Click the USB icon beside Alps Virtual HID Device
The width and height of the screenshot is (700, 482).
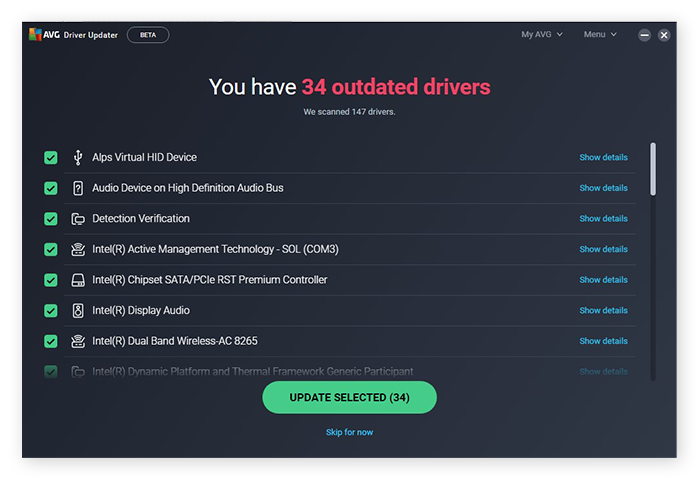pos(78,158)
